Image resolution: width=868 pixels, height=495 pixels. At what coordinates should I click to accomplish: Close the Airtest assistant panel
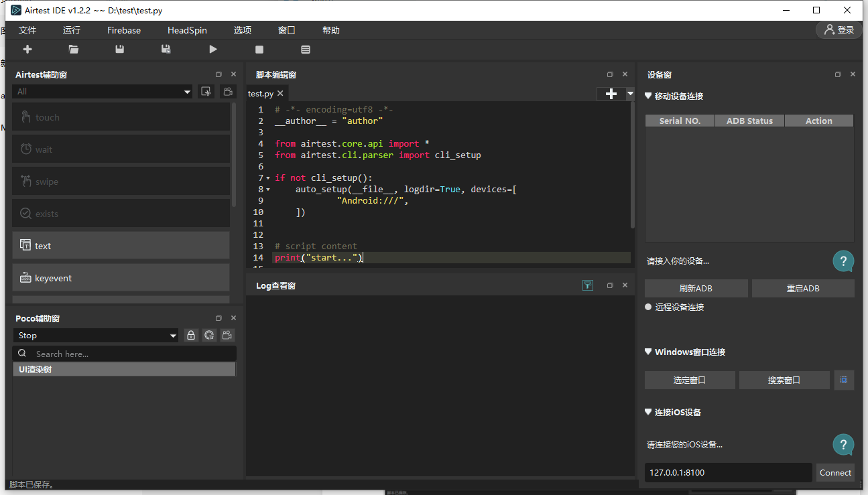pos(233,74)
